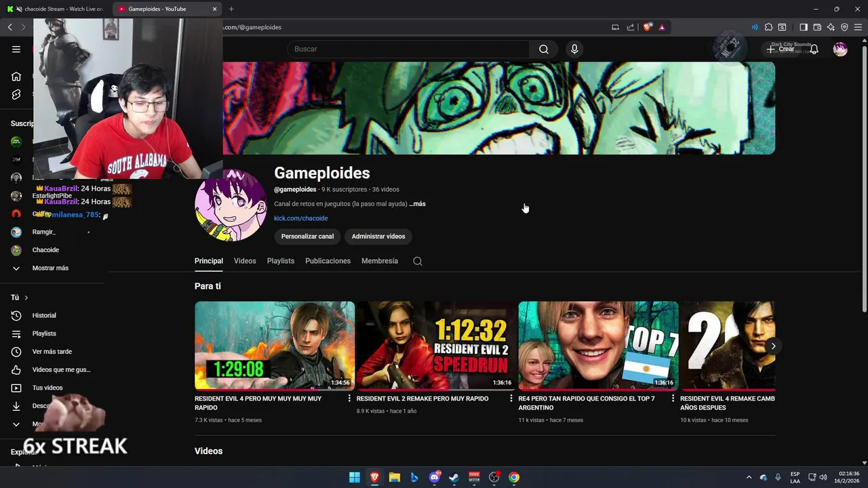Open the Brave Wallet icon
868x488 pixels.
coord(817,27)
